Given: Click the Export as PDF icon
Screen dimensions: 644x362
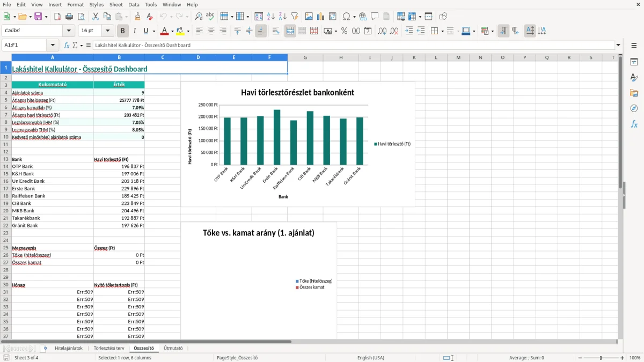Looking at the screenshot, I should [x=57, y=17].
